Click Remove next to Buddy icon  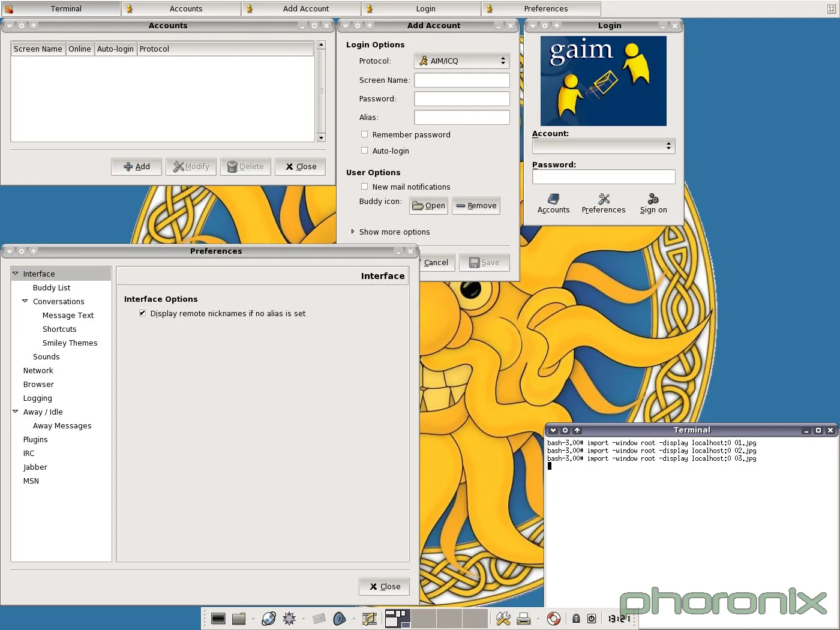[x=476, y=206]
